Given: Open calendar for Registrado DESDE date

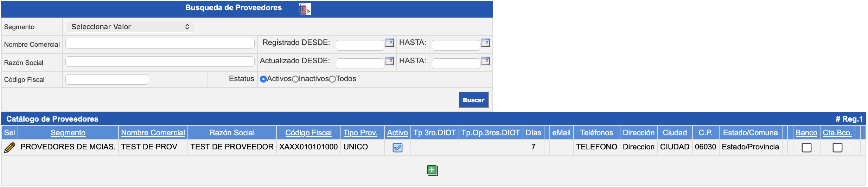Looking at the screenshot, I should click(x=389, y=43).
